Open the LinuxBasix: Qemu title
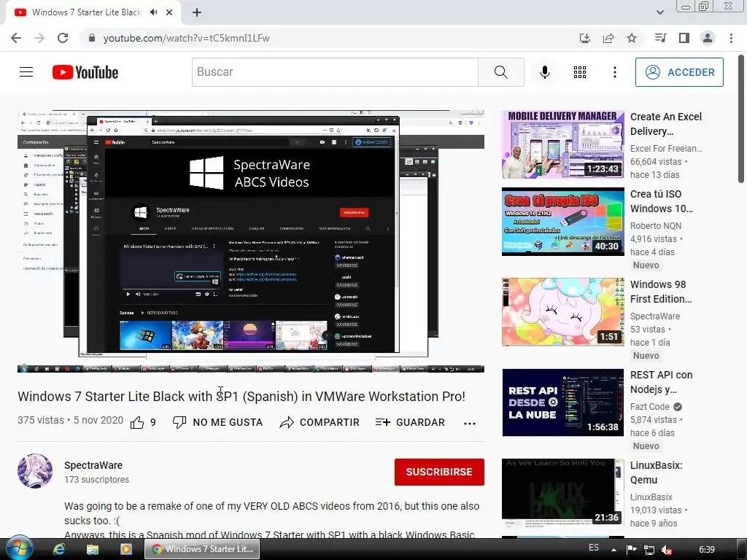The height and width of the screenshot is (560, 747). point(656,472)
